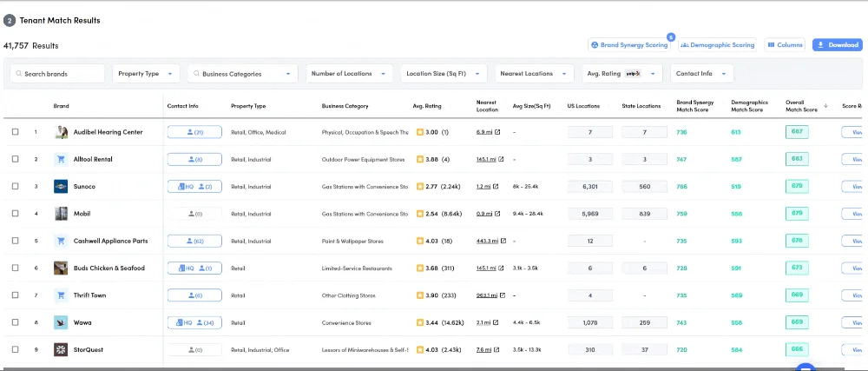This screenshot has width=868, height=371.
Task: Open Cashwell Appliance Parts contacts (62)
Action: [194, 241]
